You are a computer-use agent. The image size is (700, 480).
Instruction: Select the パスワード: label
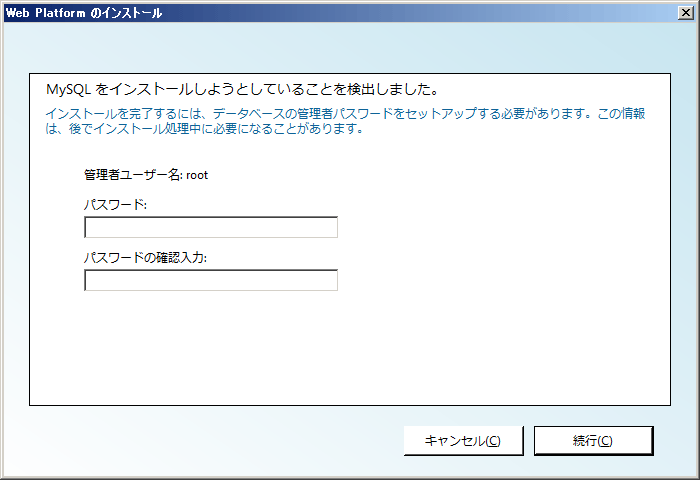115,205
